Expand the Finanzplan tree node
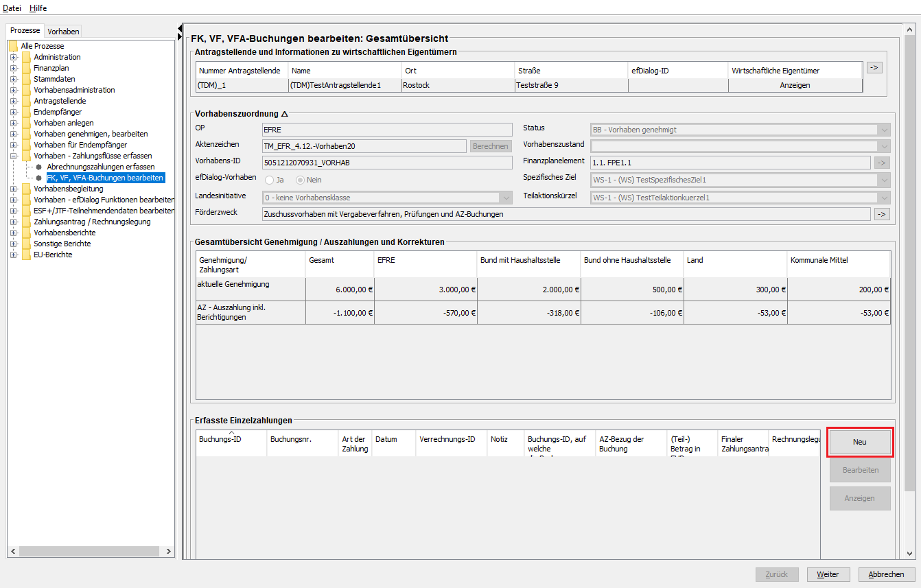 coord(14,68)
